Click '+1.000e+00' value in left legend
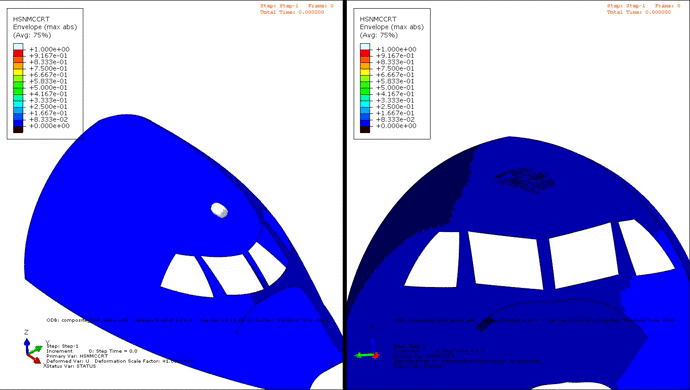The width and height of the screenshot is (690, 390). (x=49, y=49)
